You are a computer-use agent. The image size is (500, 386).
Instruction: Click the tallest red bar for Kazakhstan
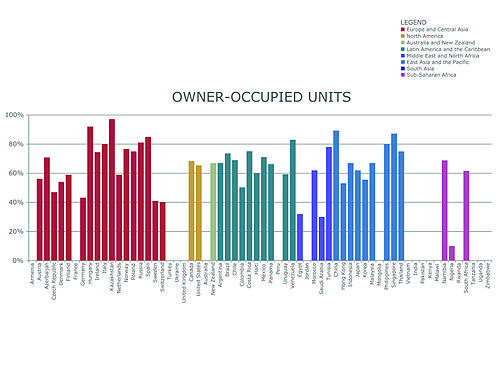coord(112,190)
